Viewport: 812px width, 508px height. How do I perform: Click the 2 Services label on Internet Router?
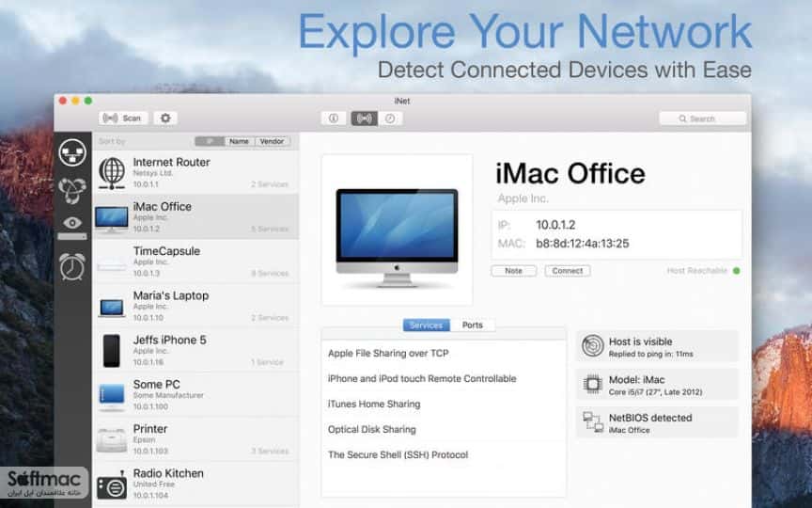pyautogui.click(x=270, y=184)
